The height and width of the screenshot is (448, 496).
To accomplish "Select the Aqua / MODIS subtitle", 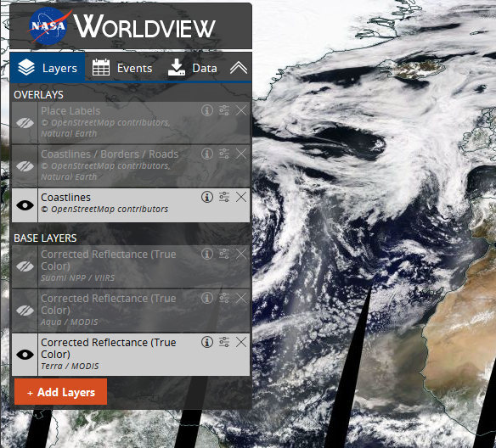I will click(70, 322).
